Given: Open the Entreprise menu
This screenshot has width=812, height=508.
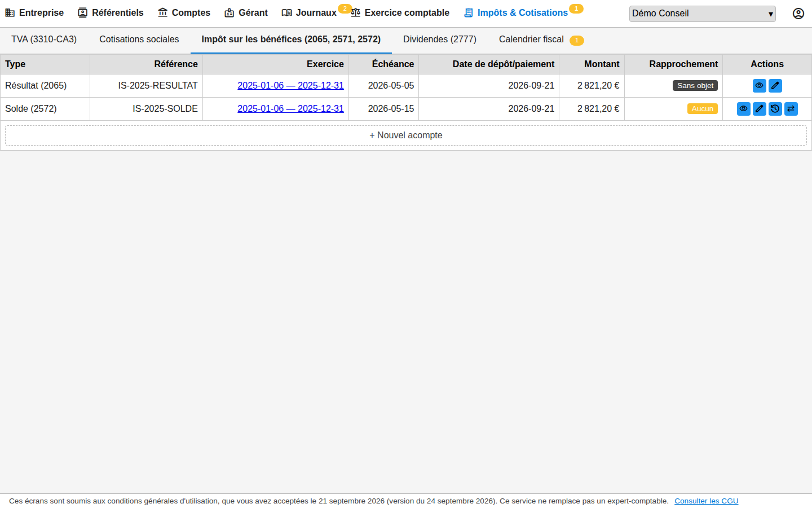Looking at the screenshot, I should click(34, 13).
